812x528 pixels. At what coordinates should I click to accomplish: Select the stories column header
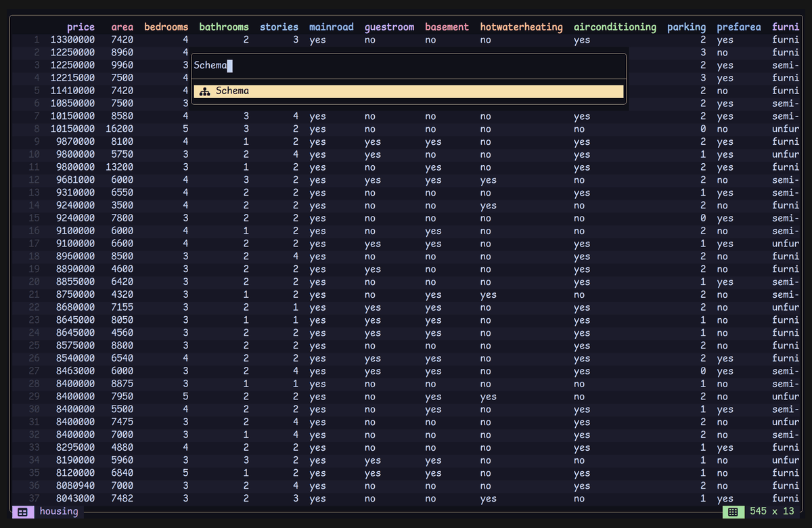279,27
